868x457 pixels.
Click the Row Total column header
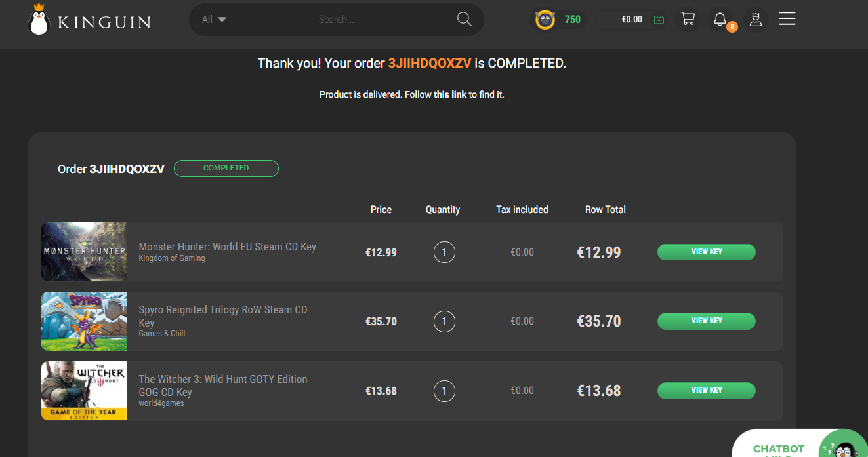606,210
